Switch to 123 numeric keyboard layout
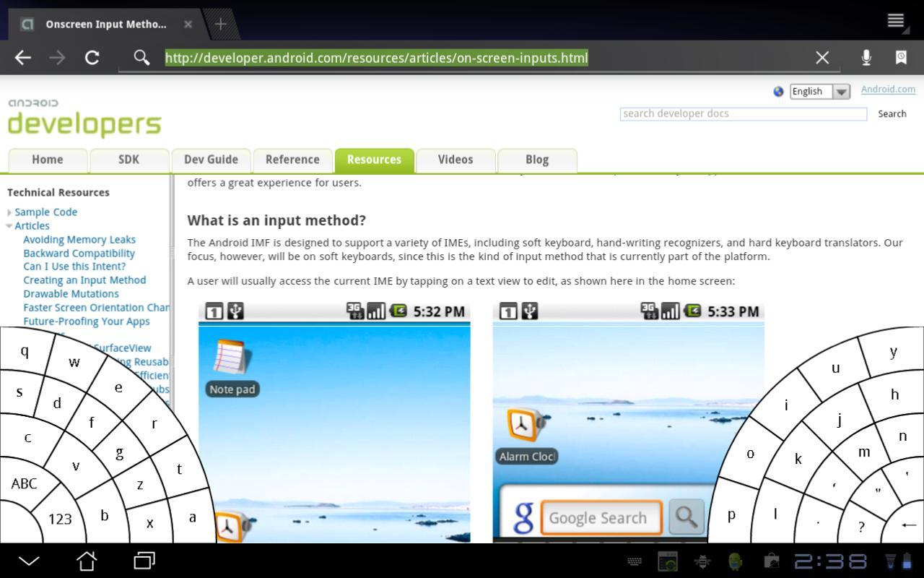 pos(60,519)
